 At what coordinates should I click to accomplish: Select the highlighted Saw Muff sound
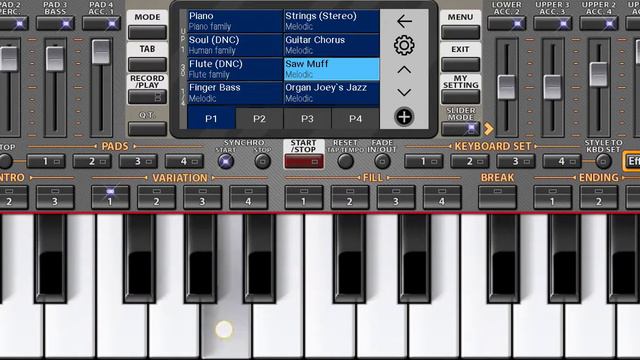pos(331,69)
